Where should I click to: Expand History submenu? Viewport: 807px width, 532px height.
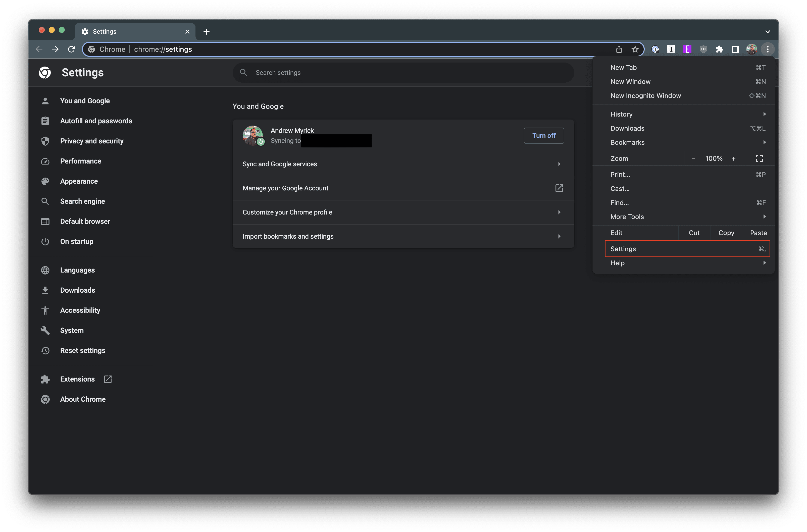pyautogui.click(x=683, y=114)
